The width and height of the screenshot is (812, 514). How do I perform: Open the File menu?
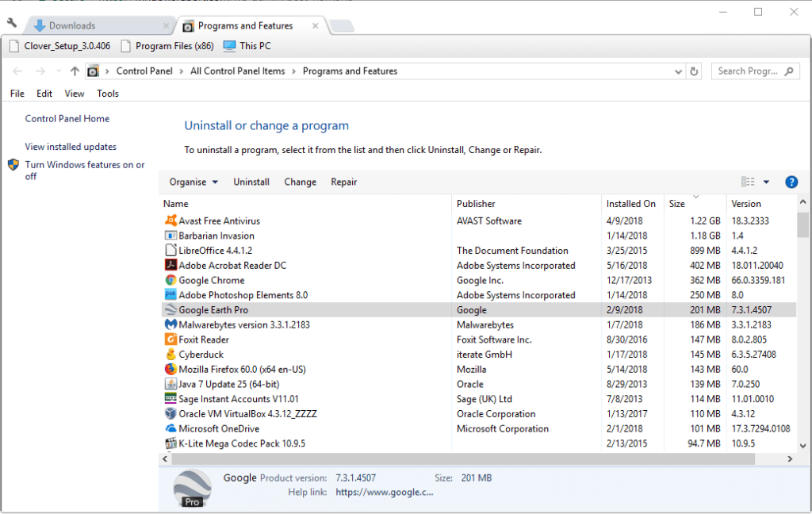point(17,94)
